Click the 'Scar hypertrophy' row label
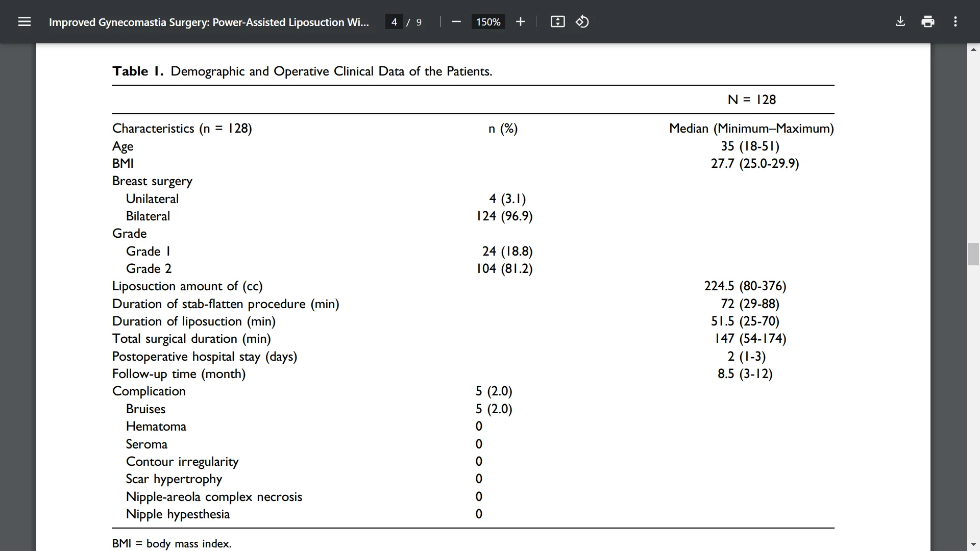The height and width of the screenshot is (551, 980). tap(174, 479)
